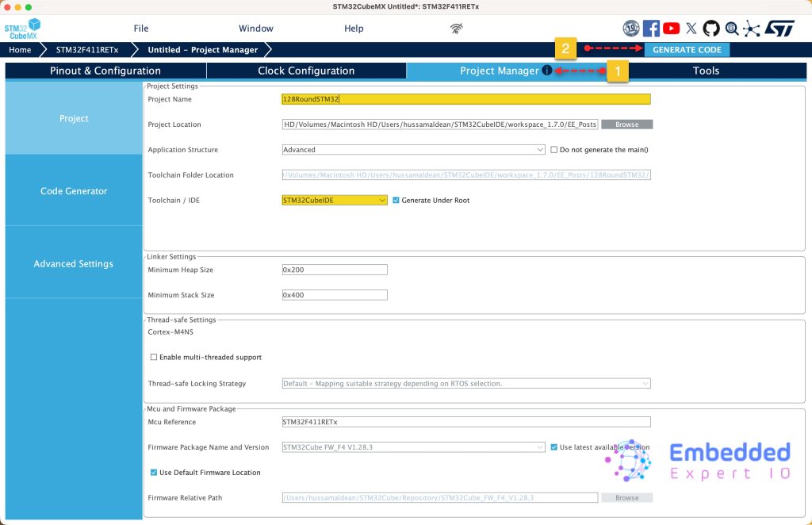The width and height of the screenshot is (812, 525).
Task: Enable multi-threaded support checkbox
Action: [154, 358]
